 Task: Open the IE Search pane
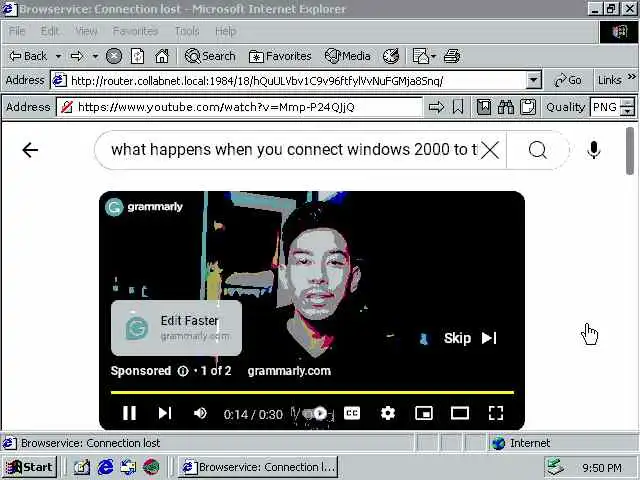pyautogui.click(x=210, y=56)
